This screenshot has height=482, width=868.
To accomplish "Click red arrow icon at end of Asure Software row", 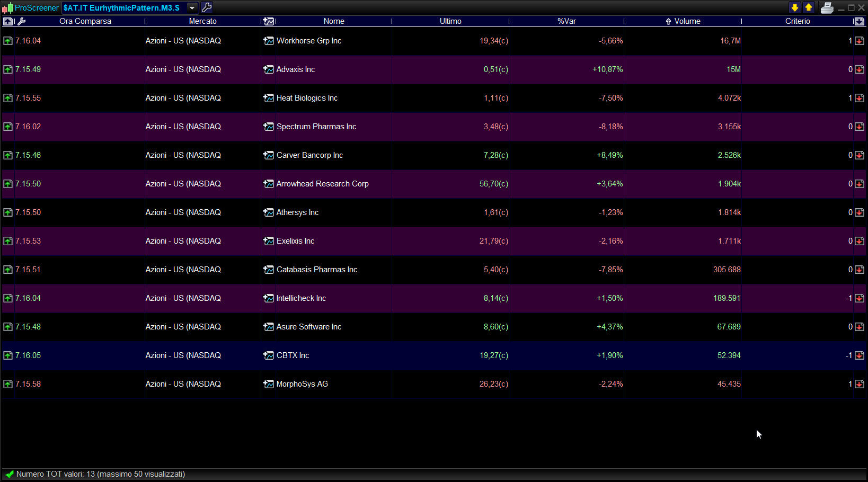I will click(x=860, y=327).
